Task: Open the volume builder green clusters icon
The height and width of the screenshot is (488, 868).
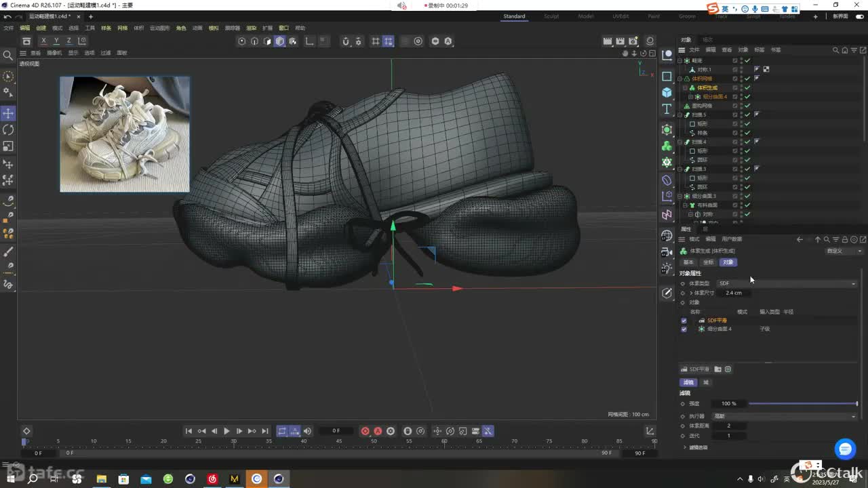Action: 667,146
